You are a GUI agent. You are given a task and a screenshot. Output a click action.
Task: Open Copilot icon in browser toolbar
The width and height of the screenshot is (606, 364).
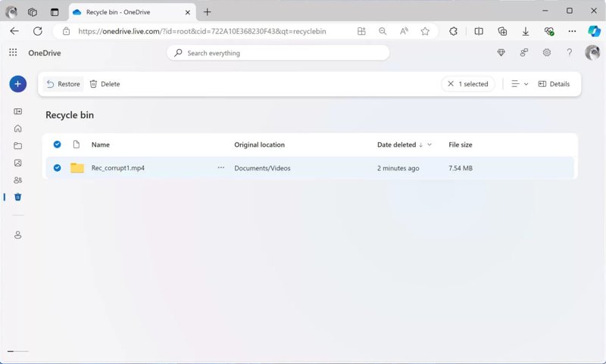594,31
